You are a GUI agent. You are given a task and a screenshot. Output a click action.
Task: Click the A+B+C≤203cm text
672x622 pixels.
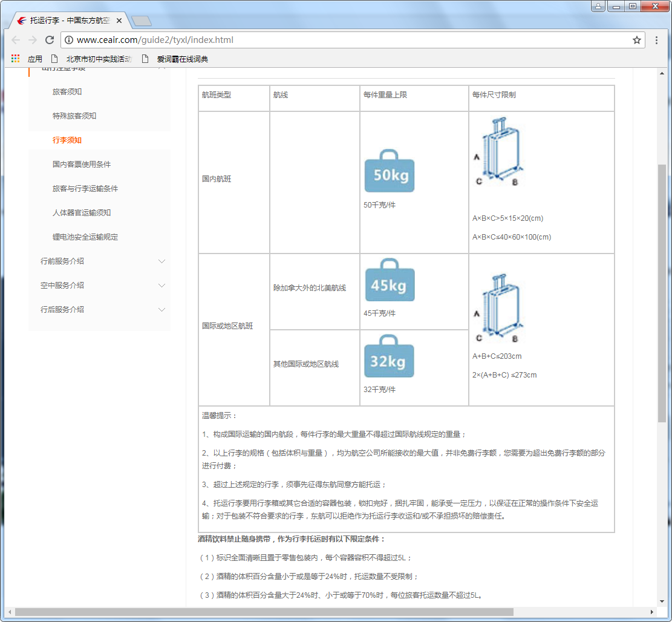(497, 356)
